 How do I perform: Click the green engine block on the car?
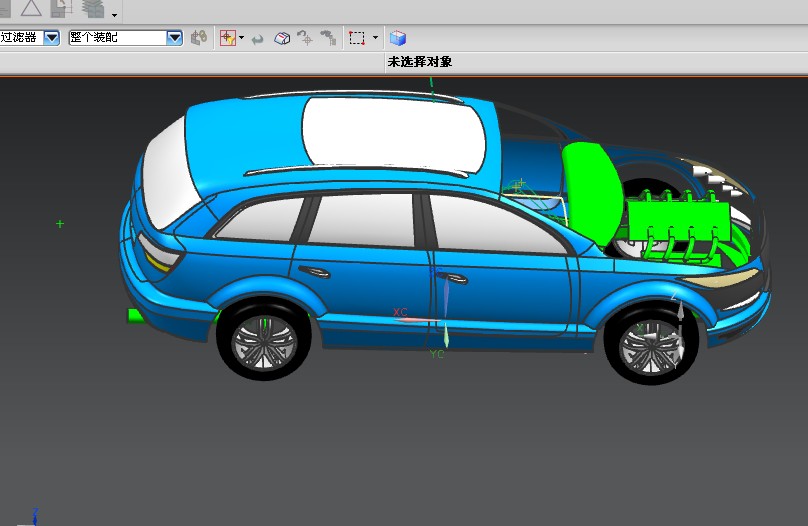(x=678, y=220)
